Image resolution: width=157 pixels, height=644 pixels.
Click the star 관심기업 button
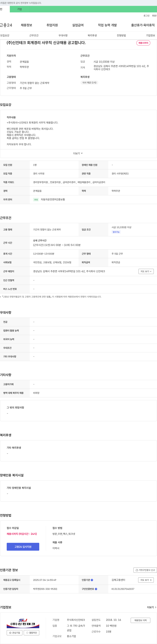[15, 633]
